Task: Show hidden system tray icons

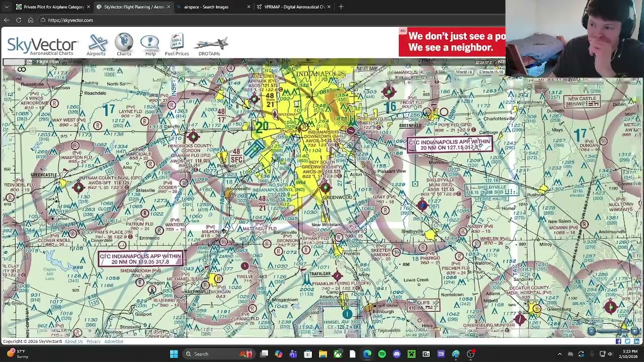Action: [559, 354]
